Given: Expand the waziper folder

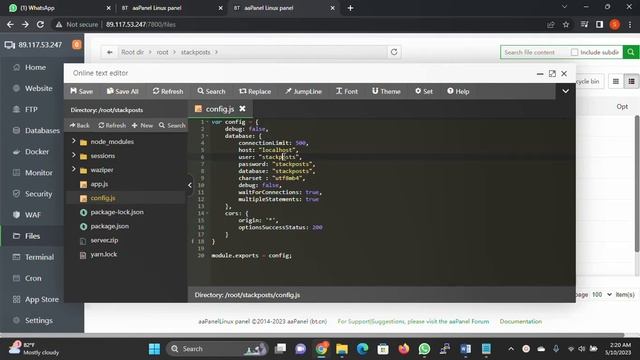Looking at the screenshot, I should 73,169.
